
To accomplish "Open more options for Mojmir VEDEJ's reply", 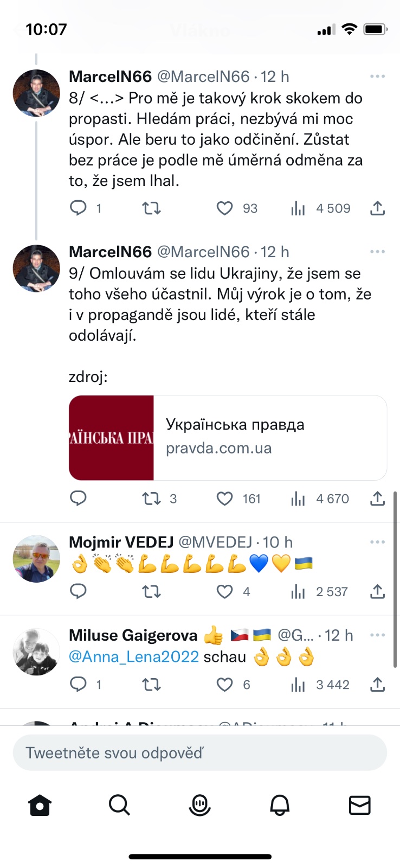I will click(x=377, y=542).
